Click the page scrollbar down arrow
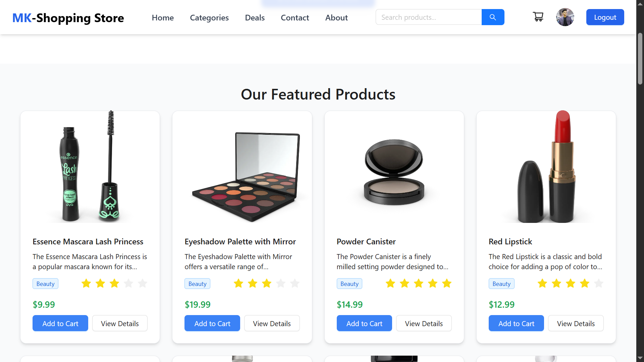The width and height of the screenshot is (644, 362). 640,358
